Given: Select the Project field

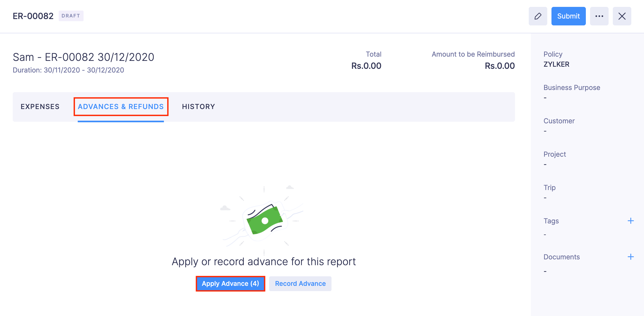Looking at the screenshot, I should click(x=554, y=154).
